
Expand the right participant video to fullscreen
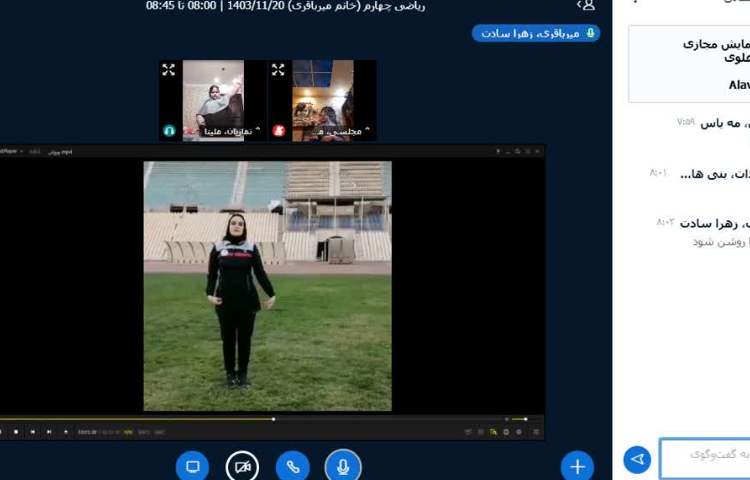[278, 70]
